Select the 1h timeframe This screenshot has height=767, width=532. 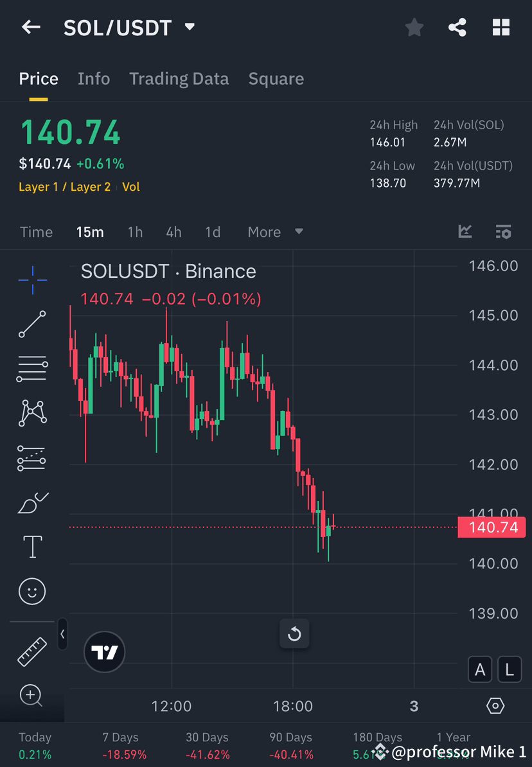click(135, 232)
